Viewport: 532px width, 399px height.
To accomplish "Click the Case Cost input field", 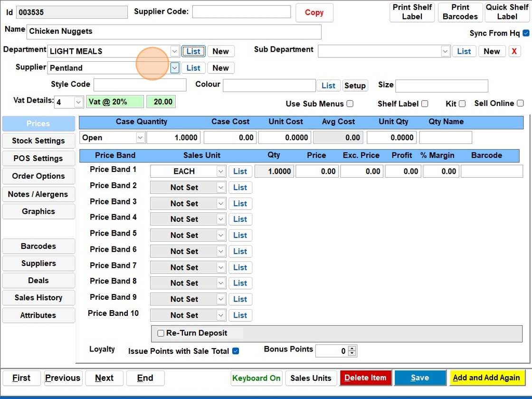I will coord(230,137).
